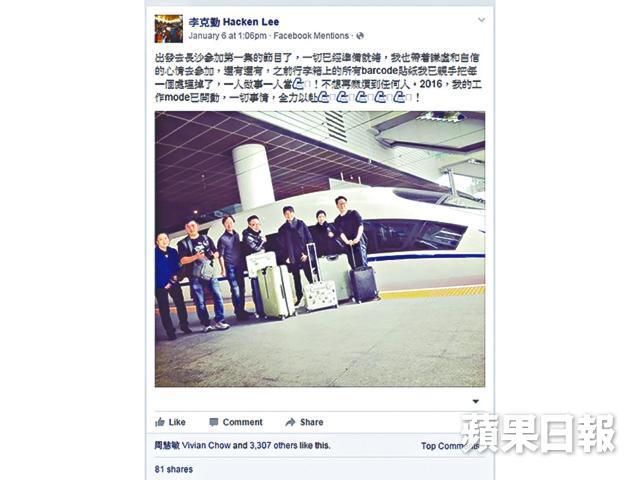640x480 pixels.
Task: Click the Comment speech bubble icon
Action: [x=213, y=422]
